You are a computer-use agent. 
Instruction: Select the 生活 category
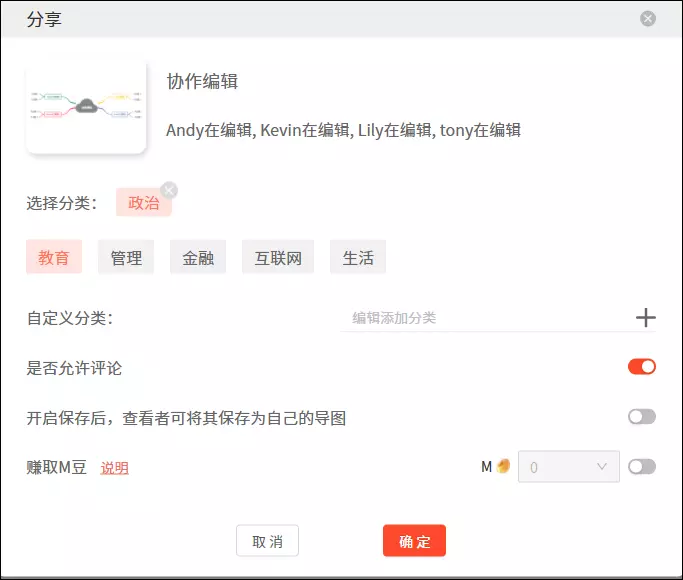coord(358,257)
